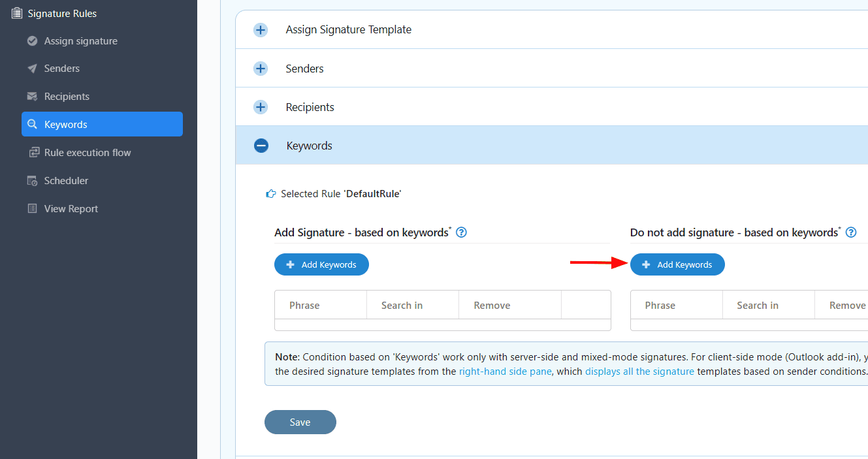Open Rule execution flow from sidebar
Viewport: 868px width, 459px height.
[88, 153]
